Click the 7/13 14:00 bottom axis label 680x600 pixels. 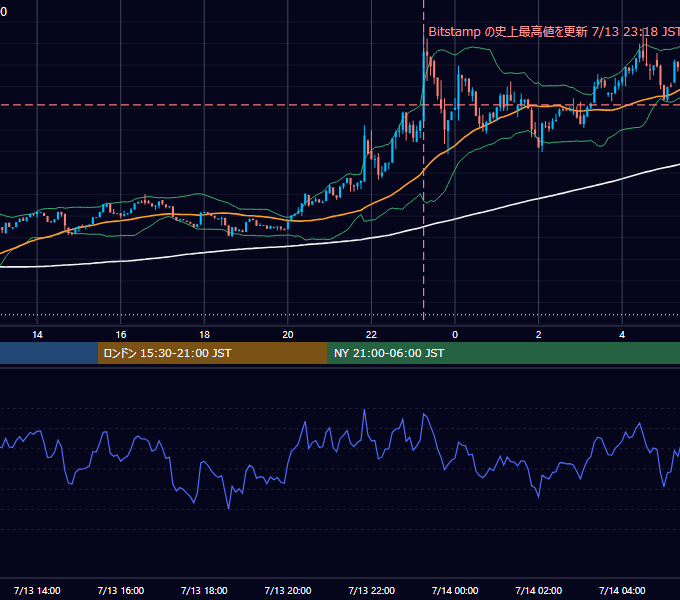tap(37, 590)
